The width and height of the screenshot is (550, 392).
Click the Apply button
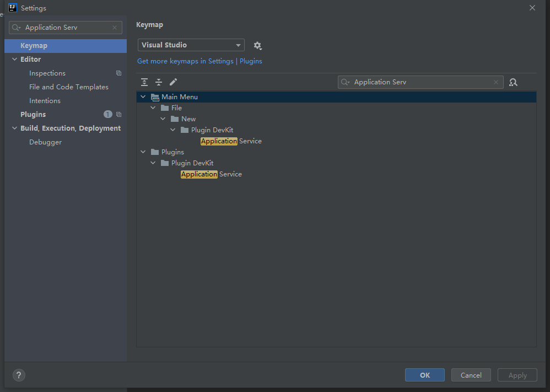tap(517, 375)
